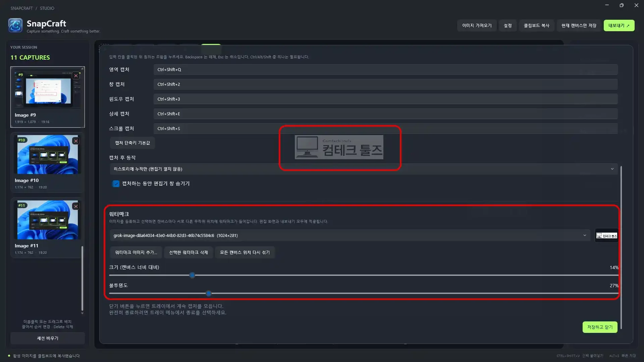The height and width of the screenshot is (362, 644).
Task: Adjust the 불투명도 opacity slider
Action: 209,294
